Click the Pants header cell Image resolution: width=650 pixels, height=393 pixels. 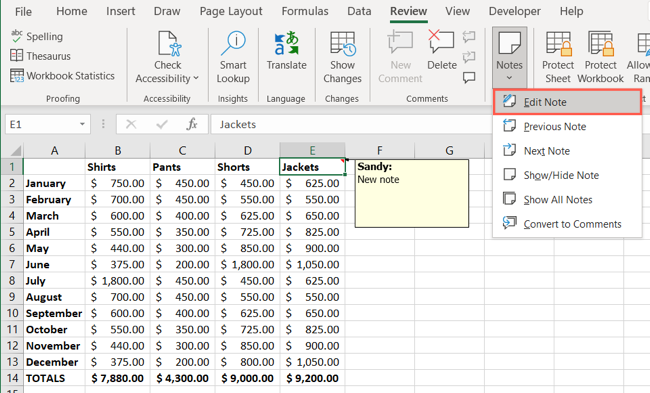click(182, 167)
